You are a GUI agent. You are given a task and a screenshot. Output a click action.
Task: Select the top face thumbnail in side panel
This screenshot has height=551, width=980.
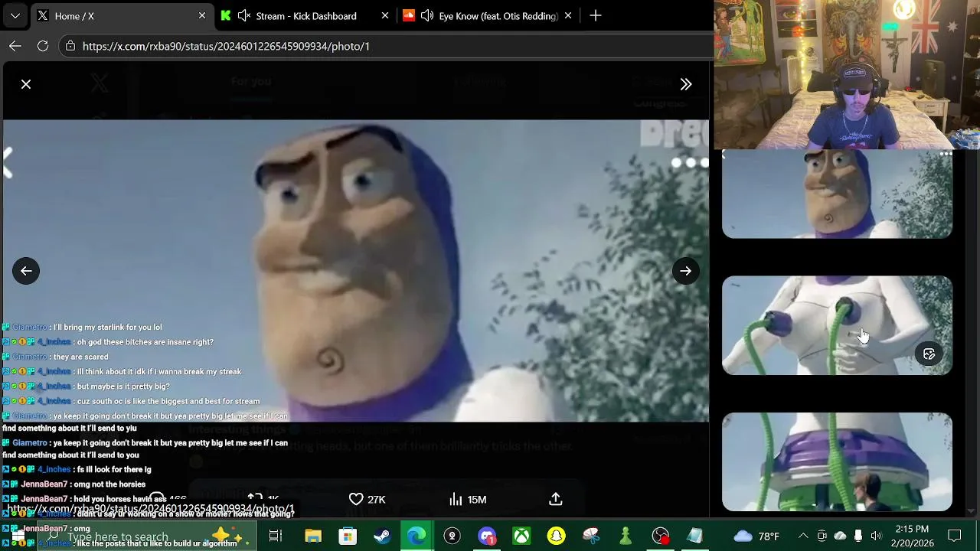pos(837,194)
